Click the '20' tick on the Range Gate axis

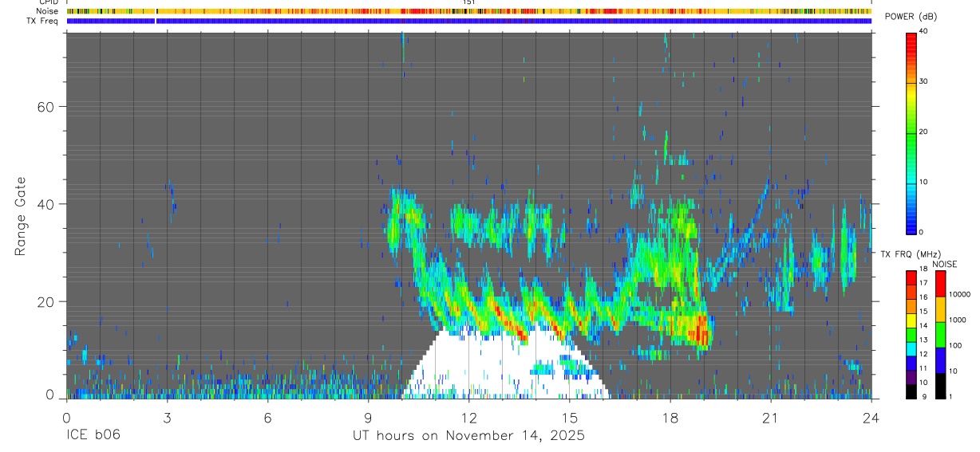45,301
